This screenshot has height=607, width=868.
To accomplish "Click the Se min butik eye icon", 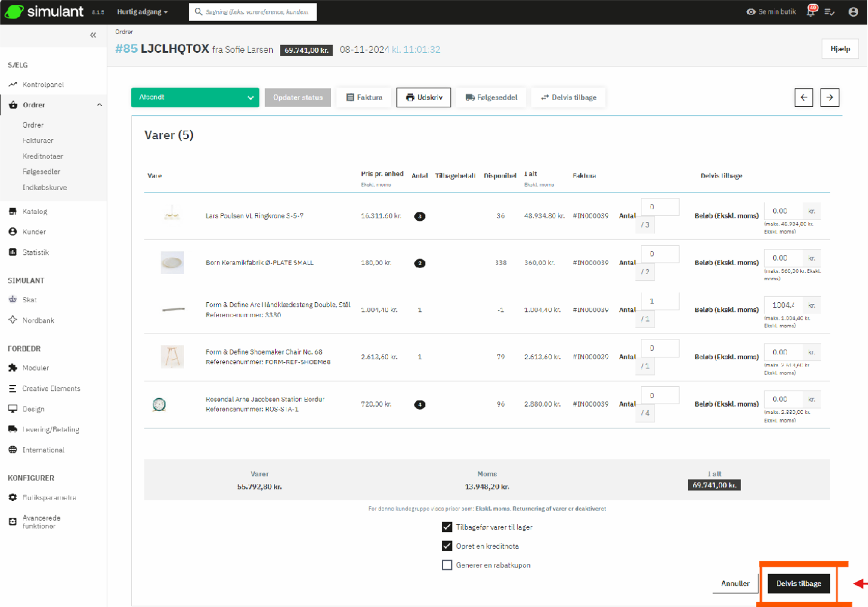I will [x=751, y=12].
